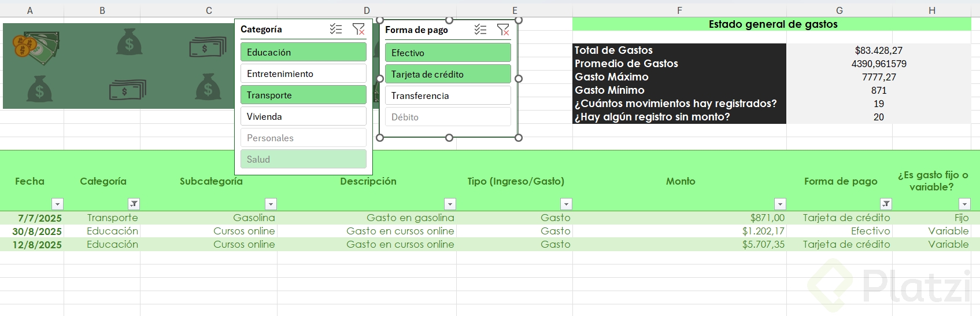This screenshot has width=980, height=316.
Task: Toggle multi-select in the Categoría slicer
Action: pyautogui.click(x=336, y=29)
